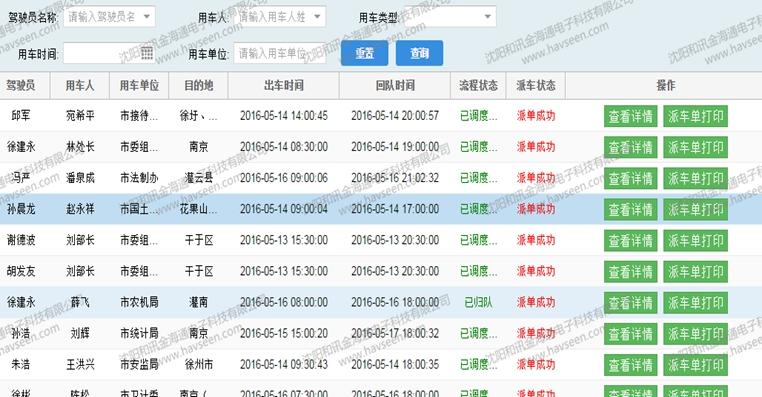View details for 胡发友's row

(x=631, y=272)
